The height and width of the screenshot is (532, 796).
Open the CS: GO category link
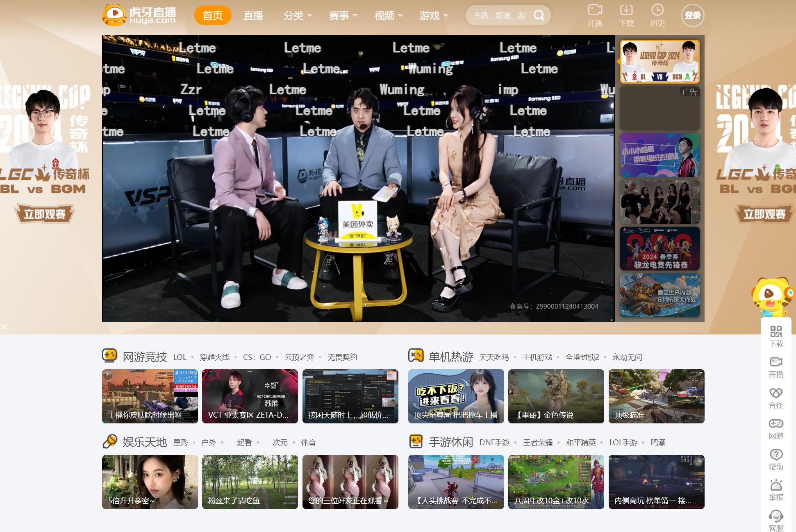[x=257, y=357]
